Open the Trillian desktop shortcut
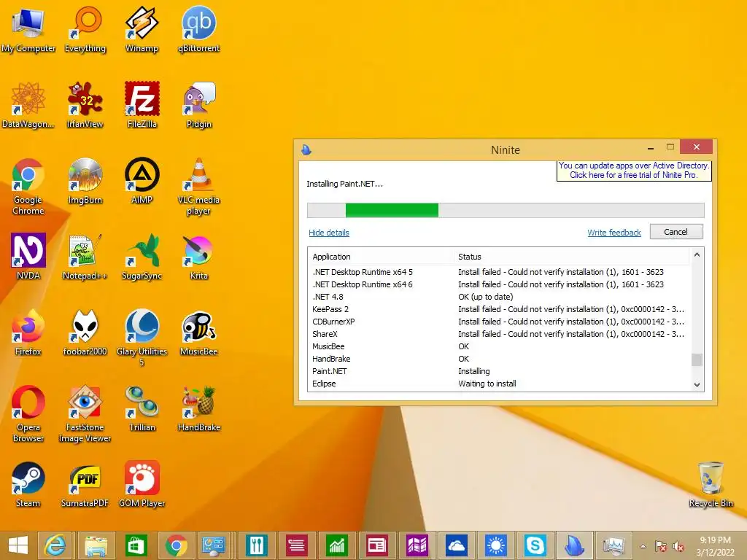This screenshot has width=747, height=560. tap(142, 408)
